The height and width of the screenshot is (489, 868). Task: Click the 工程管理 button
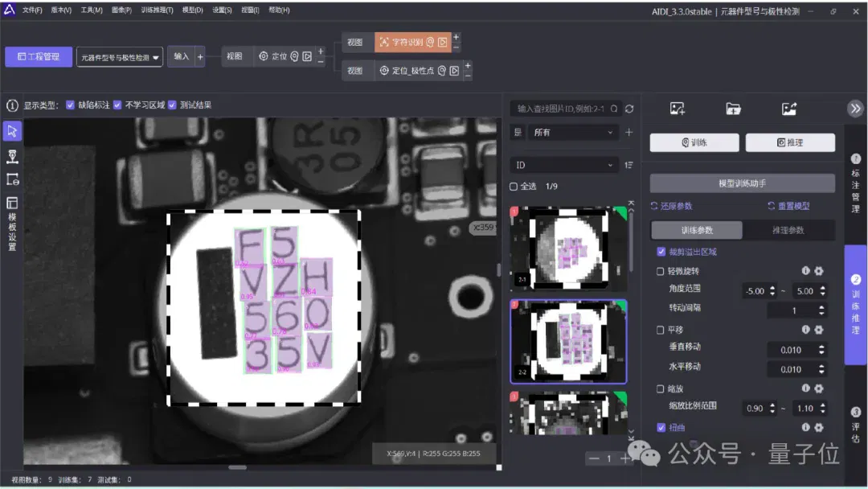[x=39, y=56]
